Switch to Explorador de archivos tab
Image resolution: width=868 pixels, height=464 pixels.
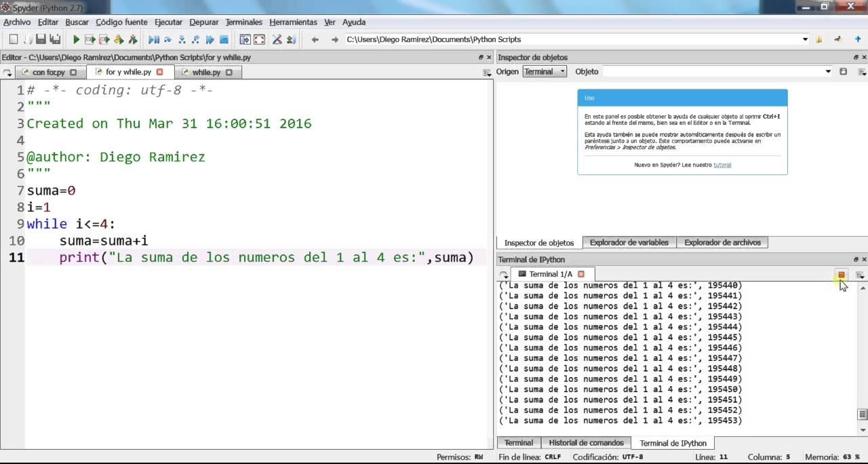click(722, 242)
